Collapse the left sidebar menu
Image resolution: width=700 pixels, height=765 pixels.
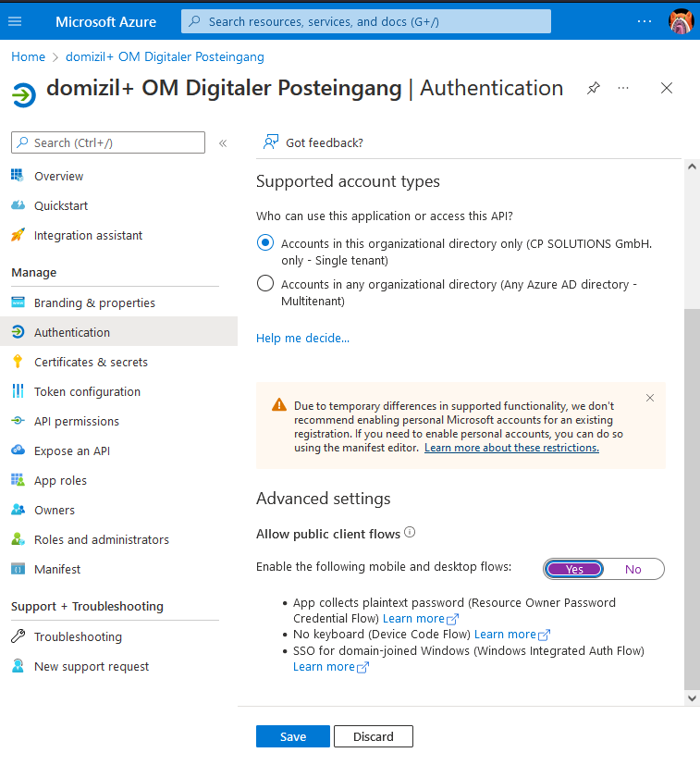223,142
